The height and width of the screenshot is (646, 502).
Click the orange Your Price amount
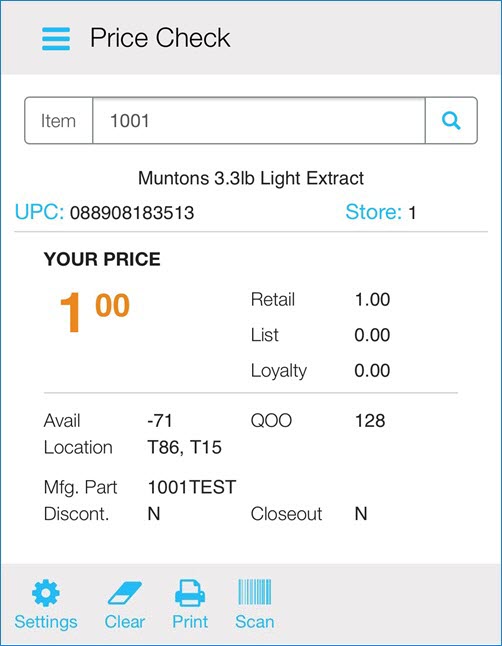(95, 311)
